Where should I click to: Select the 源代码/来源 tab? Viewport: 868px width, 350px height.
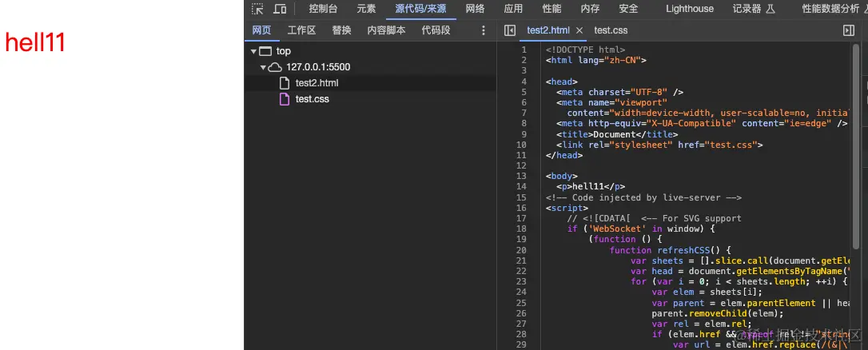click(420, 9)
